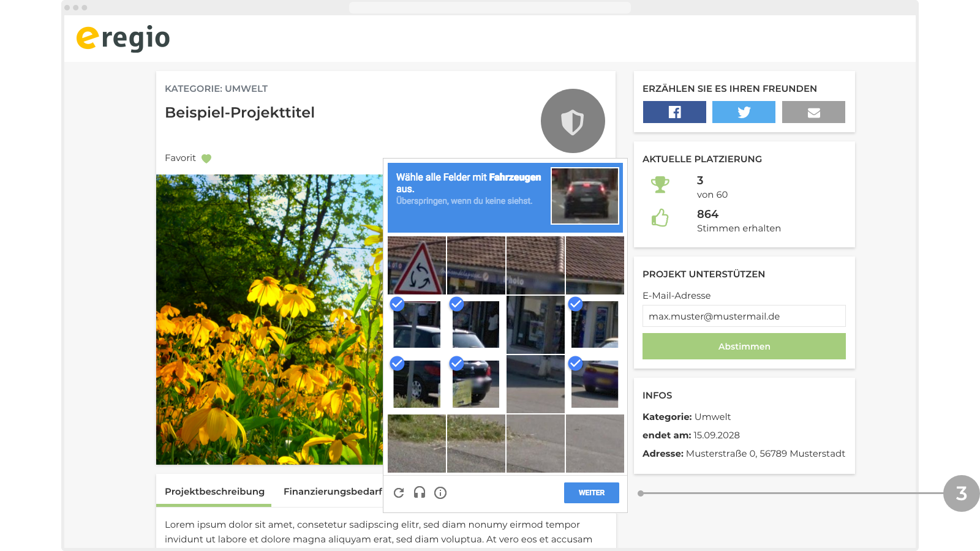Click the gray shield badge icon
The height and width of the screenshot is (551, 980).
pos(573,121)
